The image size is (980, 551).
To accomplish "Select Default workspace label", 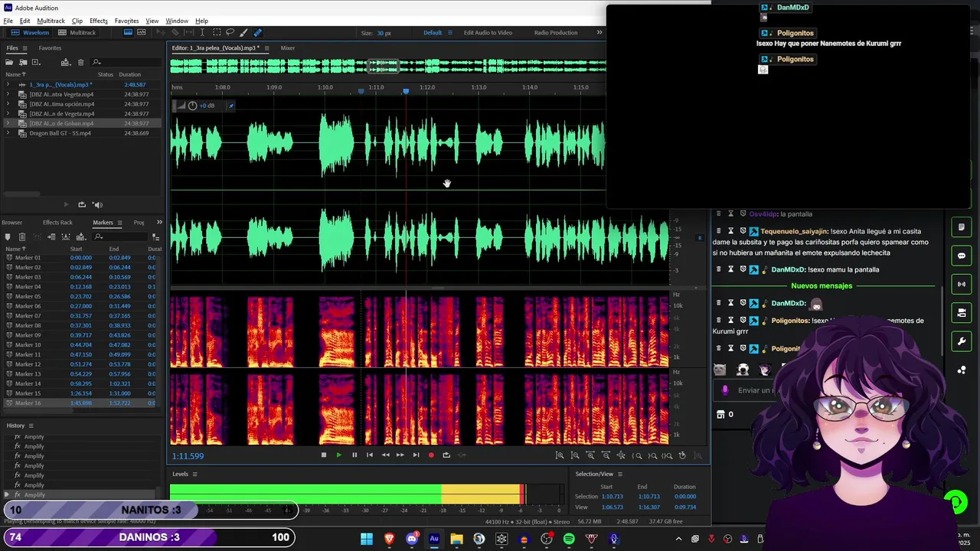I will point(433,32).
